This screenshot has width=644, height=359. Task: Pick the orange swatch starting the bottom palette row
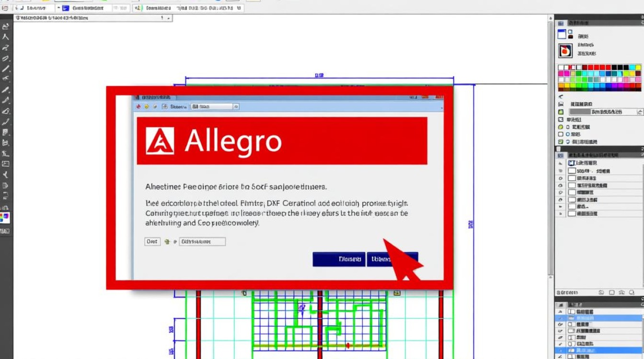(561, 86)
